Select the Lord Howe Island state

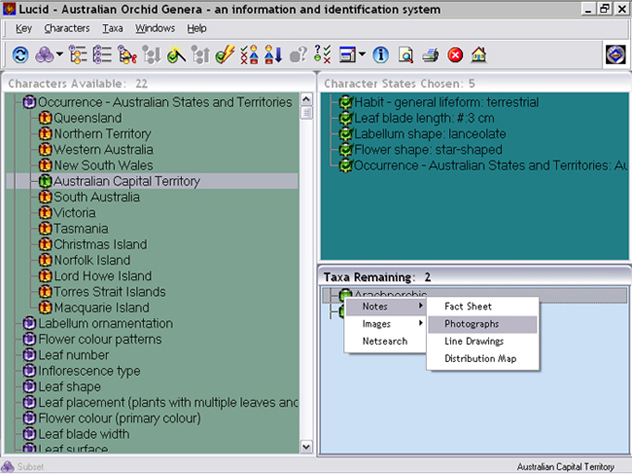click(x=96, y=276)
